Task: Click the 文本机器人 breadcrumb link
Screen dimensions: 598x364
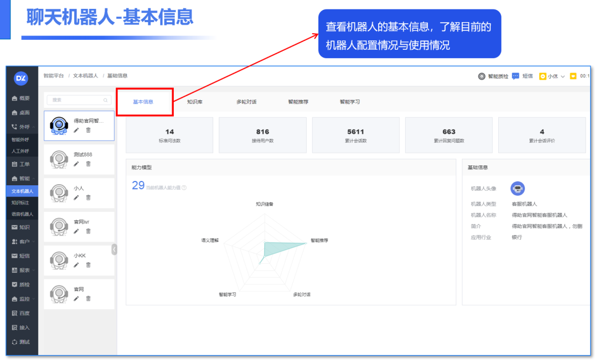Action: (85, 76)
